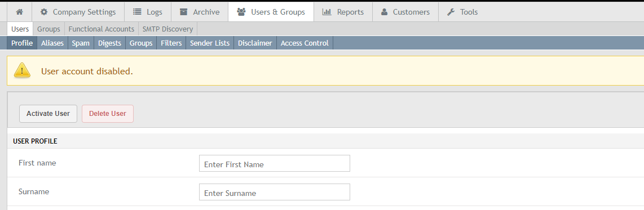Click the bar chart icon beside Reports
The image size is (644, 210).
coord(327,12)
